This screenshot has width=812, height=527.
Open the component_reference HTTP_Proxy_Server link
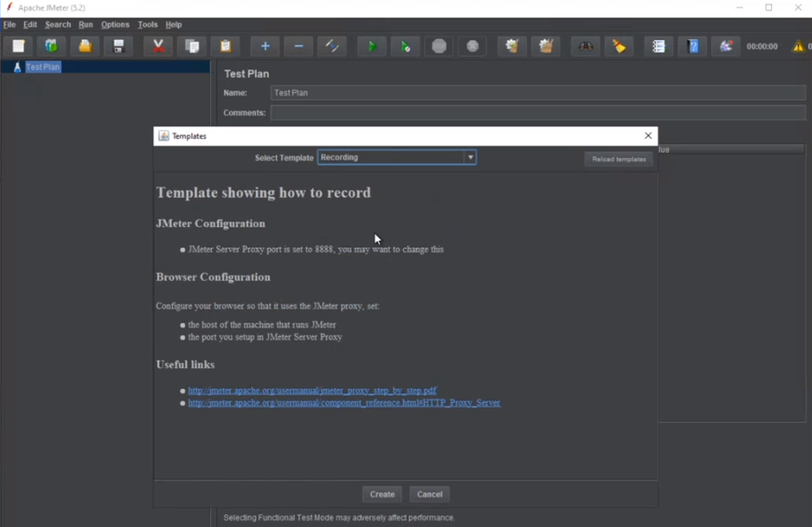[345, 403]
